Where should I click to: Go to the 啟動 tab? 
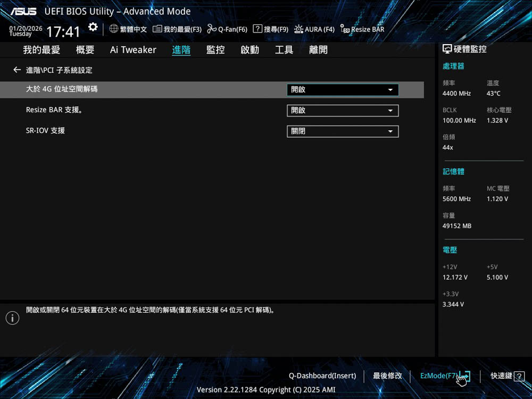(250, 50)
